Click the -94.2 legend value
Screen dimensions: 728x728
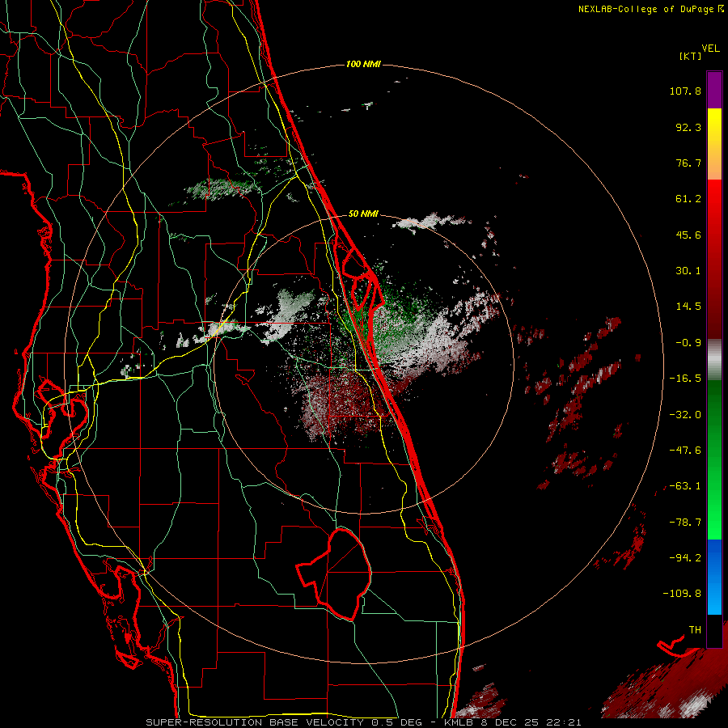[x=685, y=558]
